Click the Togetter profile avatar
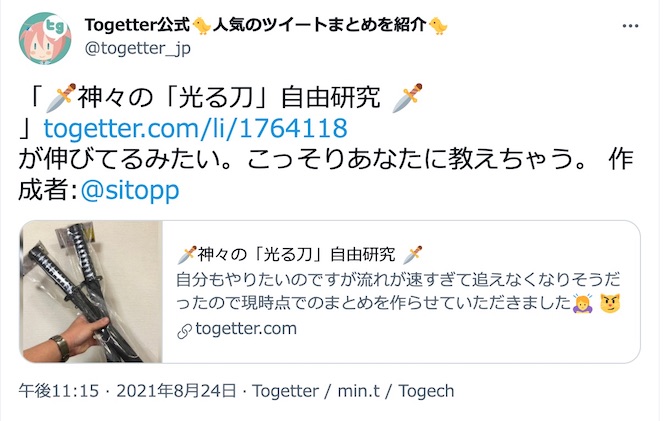 (x=45, y=38)
